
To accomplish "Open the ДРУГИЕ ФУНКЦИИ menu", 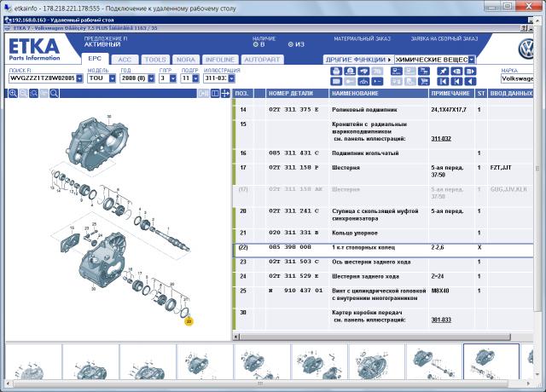I will [x=358, y=60].
